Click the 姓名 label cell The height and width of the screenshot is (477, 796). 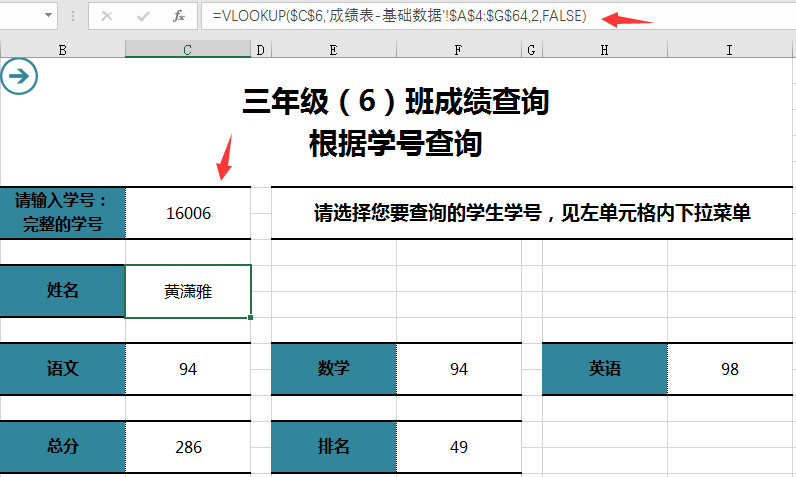click(62, 291)
